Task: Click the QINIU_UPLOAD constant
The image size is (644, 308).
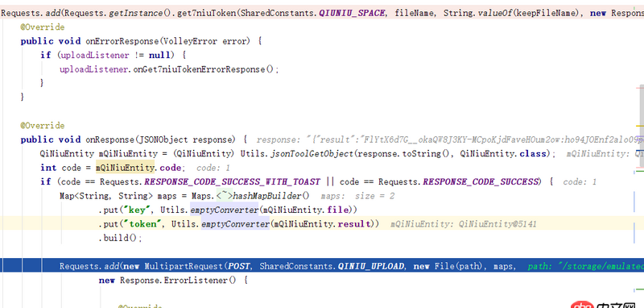Action: pos(371,266)
